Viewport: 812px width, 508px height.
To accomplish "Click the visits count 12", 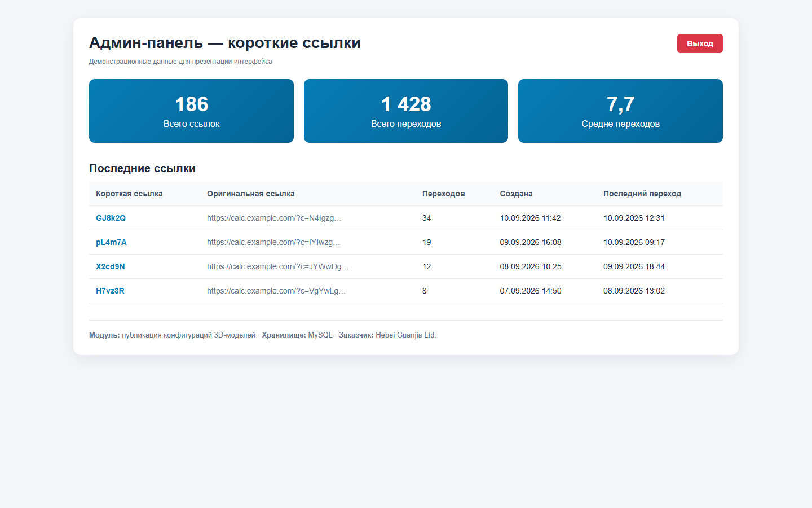I will tap(427, 266).
